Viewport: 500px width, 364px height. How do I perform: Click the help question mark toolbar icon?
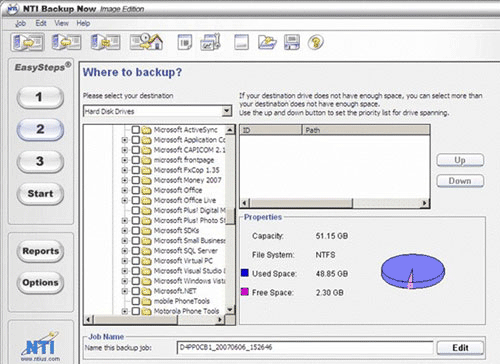pyautogui.click(x=315, y=43)
